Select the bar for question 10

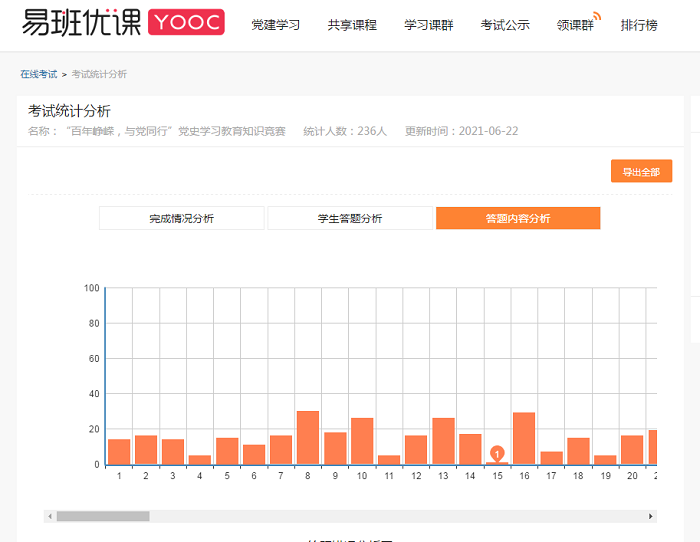[x=362, y=442]
